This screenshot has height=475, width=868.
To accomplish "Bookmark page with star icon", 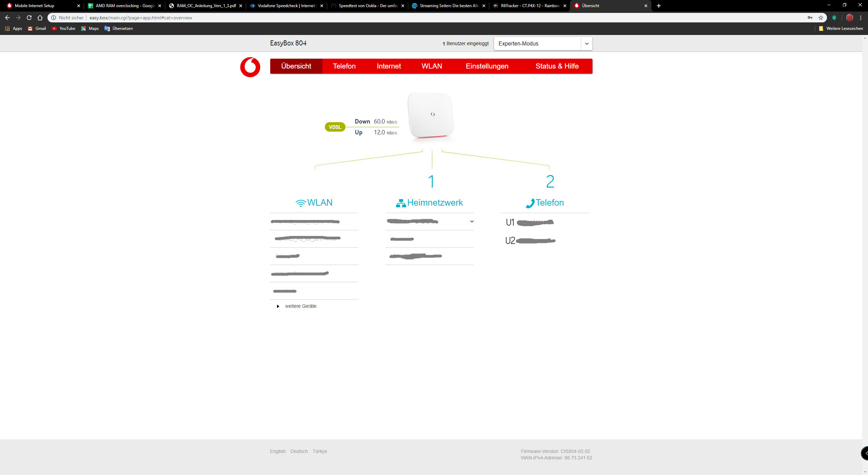I will [x=821, y=18].
